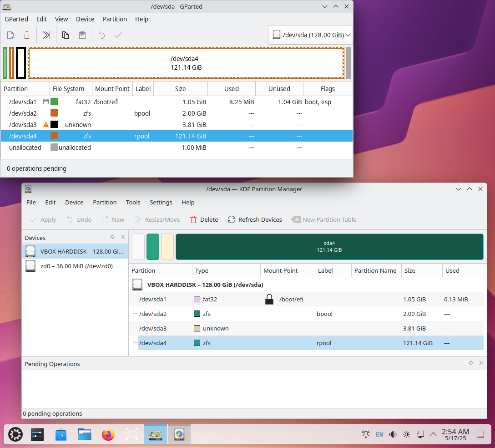
Task: Open GParted's View menu
Action: 61,19
